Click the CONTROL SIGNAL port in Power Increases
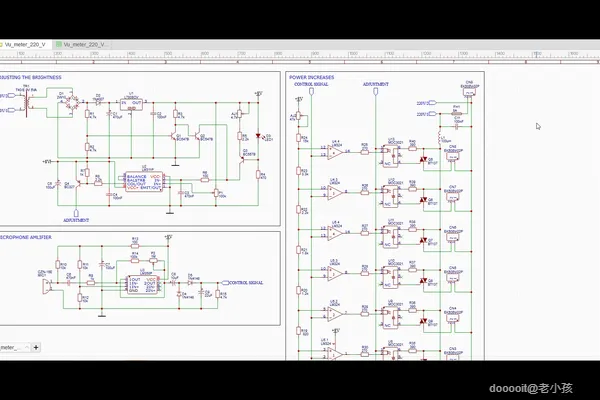 tap(311, 91)
